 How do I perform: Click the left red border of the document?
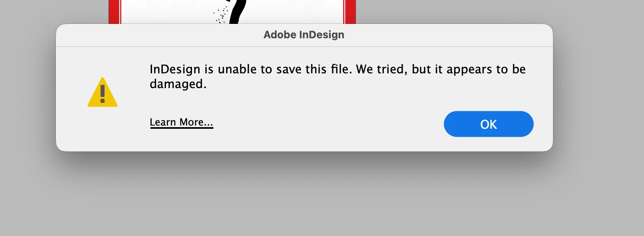[115, 12]
